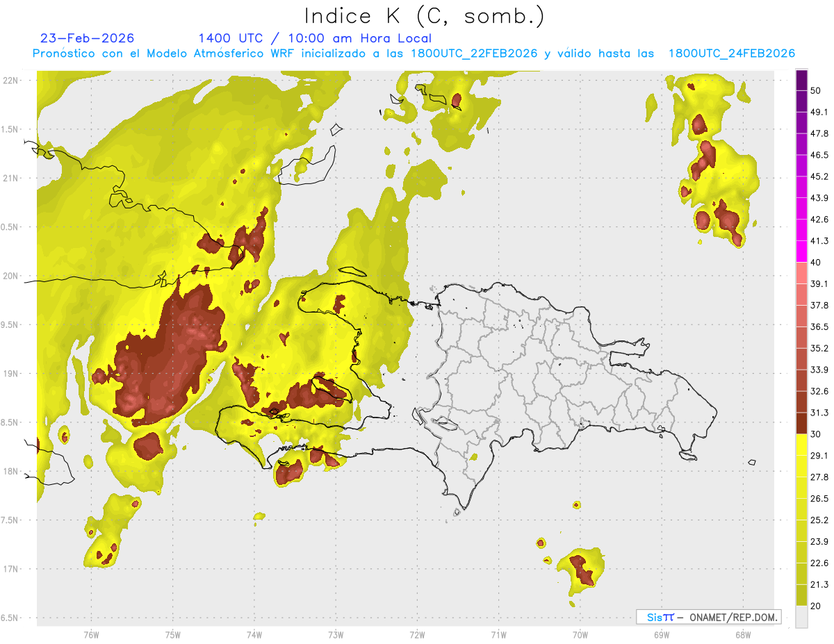Click the color scale label '50'
This screenshot has height=644, width=834.
[817, 91]
